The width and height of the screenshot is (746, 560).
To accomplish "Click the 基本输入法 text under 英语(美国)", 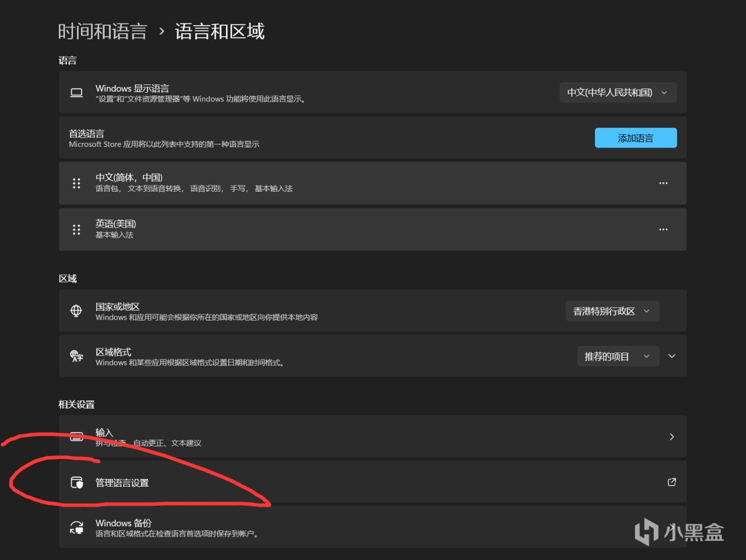I will 114,235.
